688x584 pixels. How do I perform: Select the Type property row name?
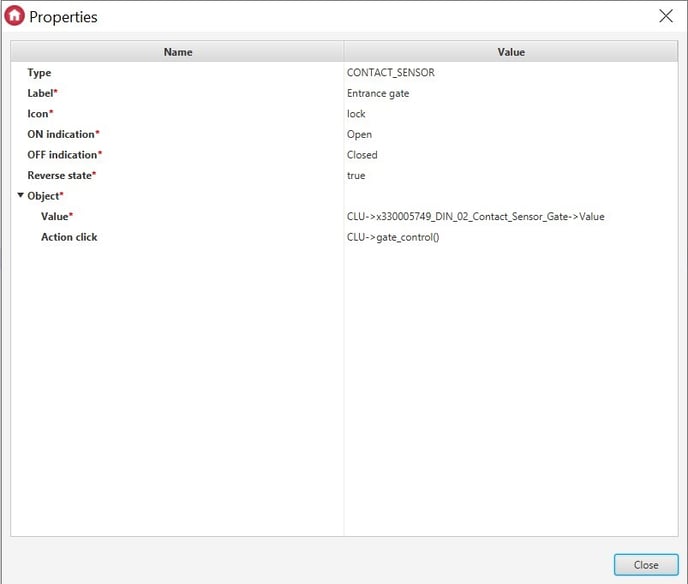tap(39, 73)
